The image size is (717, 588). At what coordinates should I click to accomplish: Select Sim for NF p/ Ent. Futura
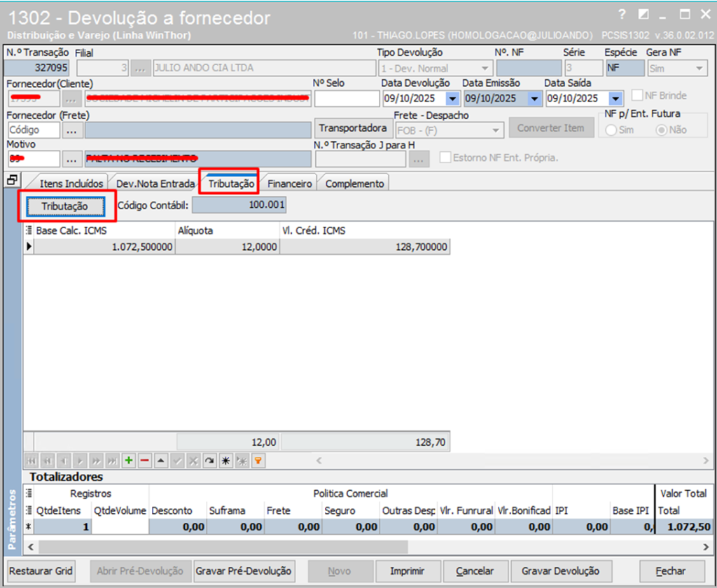click(611, 130)
